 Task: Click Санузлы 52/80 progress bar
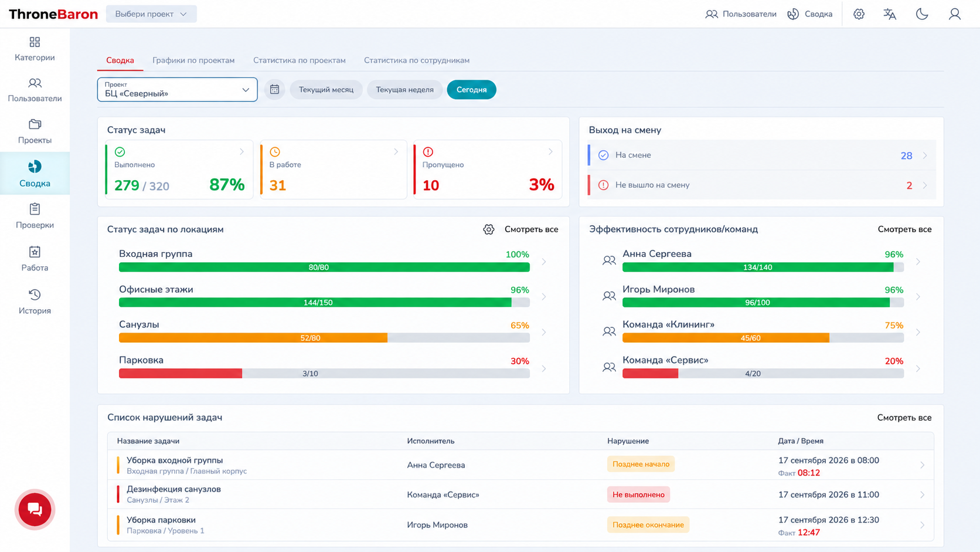324,338
